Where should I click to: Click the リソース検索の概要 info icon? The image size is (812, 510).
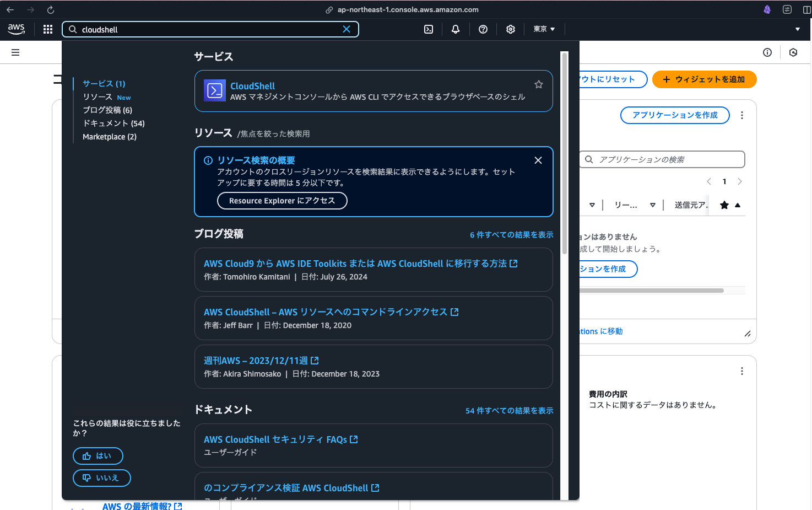(x=208, y=160)
